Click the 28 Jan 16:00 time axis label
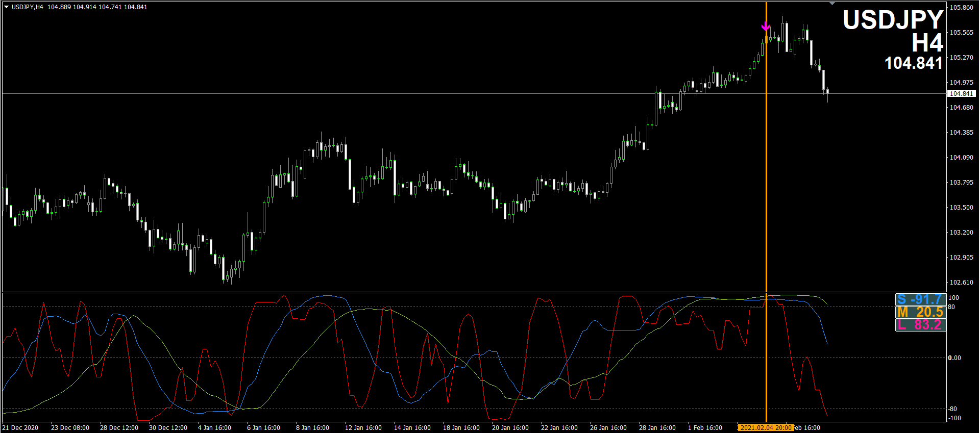The image size is (980, 433). coord(657,428)
